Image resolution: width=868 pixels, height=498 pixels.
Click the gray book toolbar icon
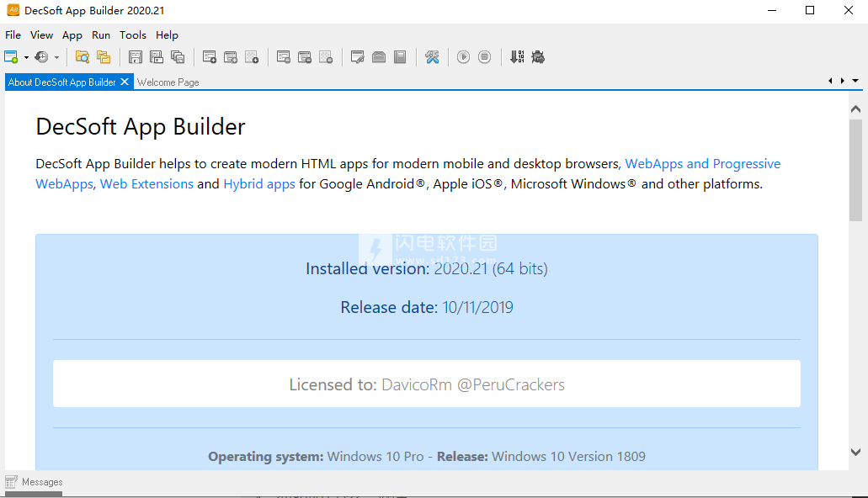[x=400, y=57]
